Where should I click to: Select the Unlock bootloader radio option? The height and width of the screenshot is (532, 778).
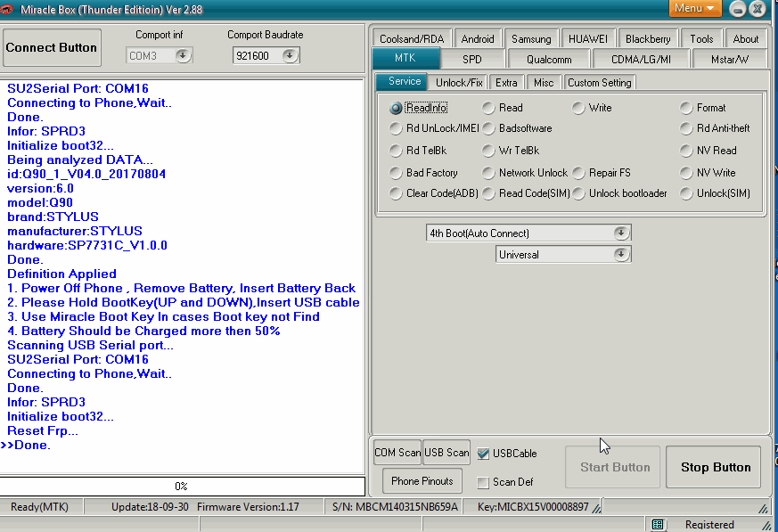pyautogui.click(x=578, y=193)
